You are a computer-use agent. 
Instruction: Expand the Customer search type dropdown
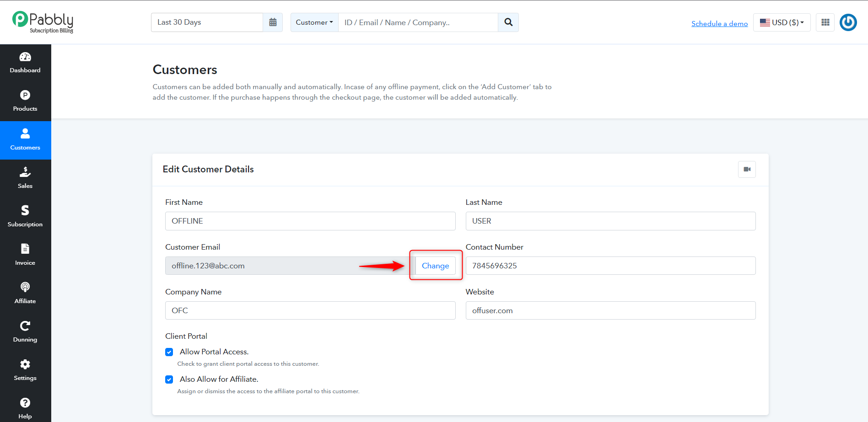pos(314,22)
